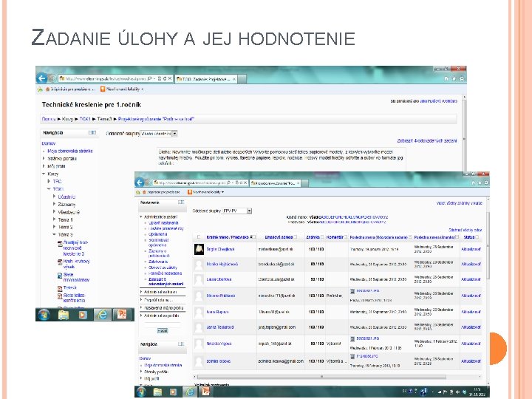The width and height of the screenshot is (532, 399).
Task: Click the Internet Explorer icon on the rear taskbar
Action: pos(102,315)
